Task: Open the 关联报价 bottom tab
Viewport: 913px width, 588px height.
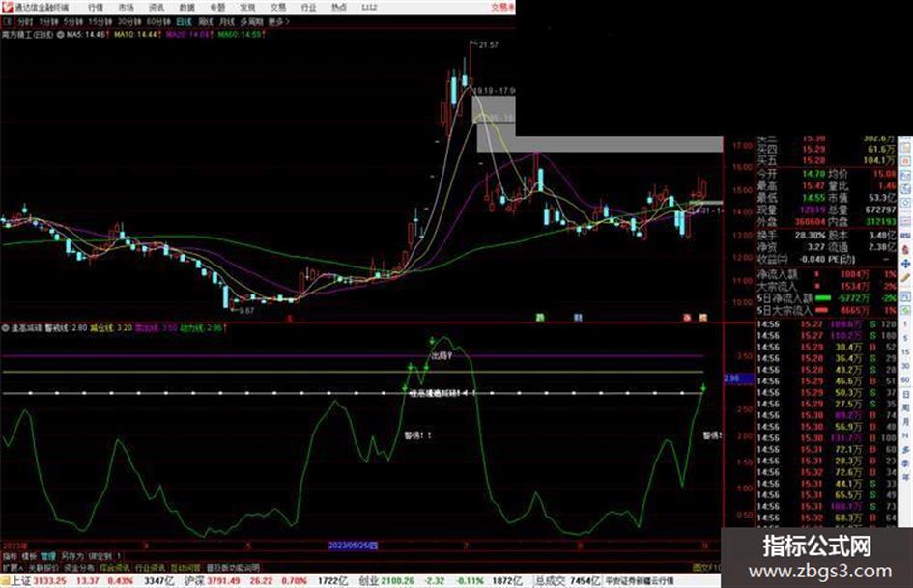Action: (43, 567)
